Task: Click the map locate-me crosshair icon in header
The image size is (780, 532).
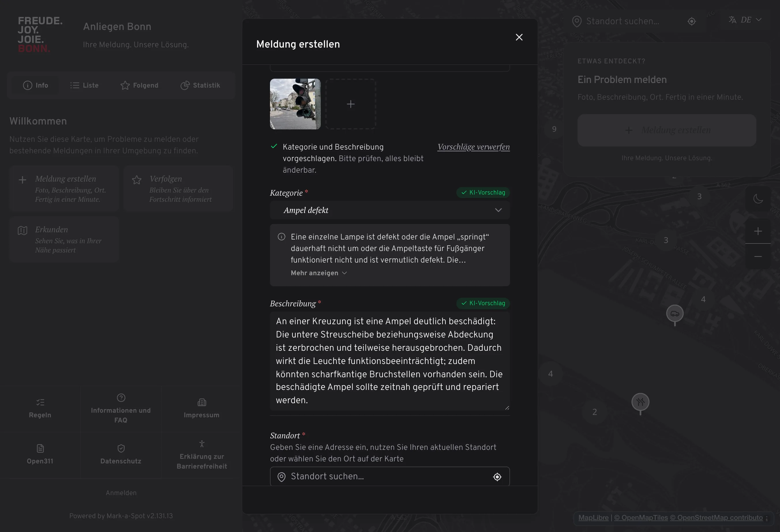Action: click(691, 21)
